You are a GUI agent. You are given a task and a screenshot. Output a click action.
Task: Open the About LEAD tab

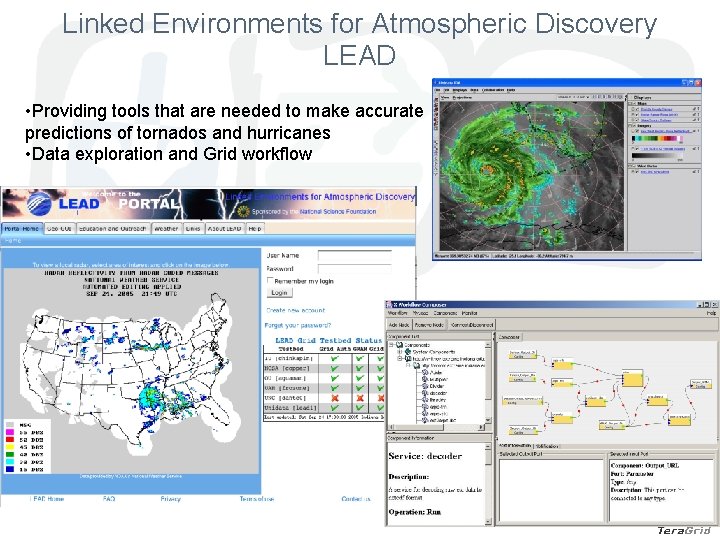[224, 229]
